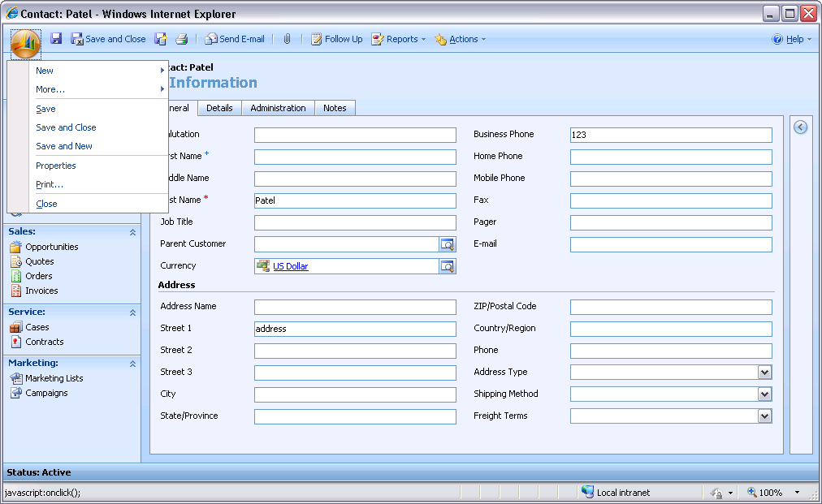
Task: Collapse the Marketing section chevron
Action: point(132,363)
